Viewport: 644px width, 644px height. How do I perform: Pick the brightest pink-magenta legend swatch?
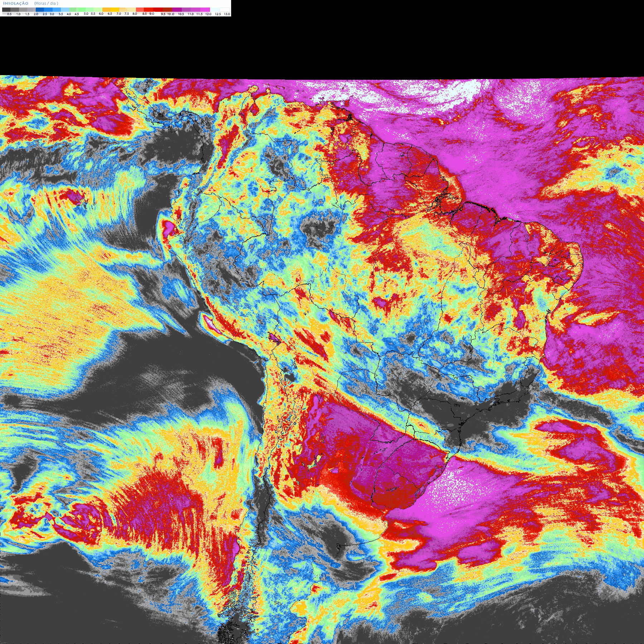tap(205, 10)
